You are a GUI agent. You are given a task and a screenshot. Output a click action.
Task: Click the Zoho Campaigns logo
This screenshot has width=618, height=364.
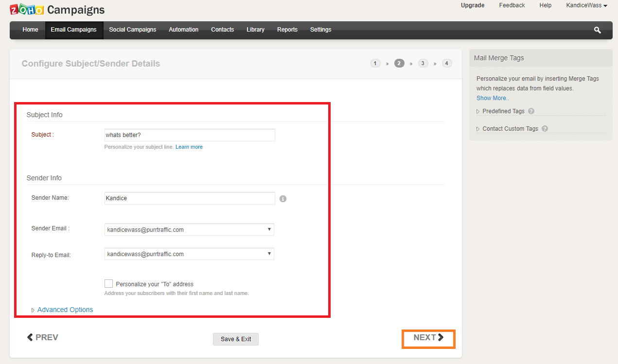tap(57, 9)
